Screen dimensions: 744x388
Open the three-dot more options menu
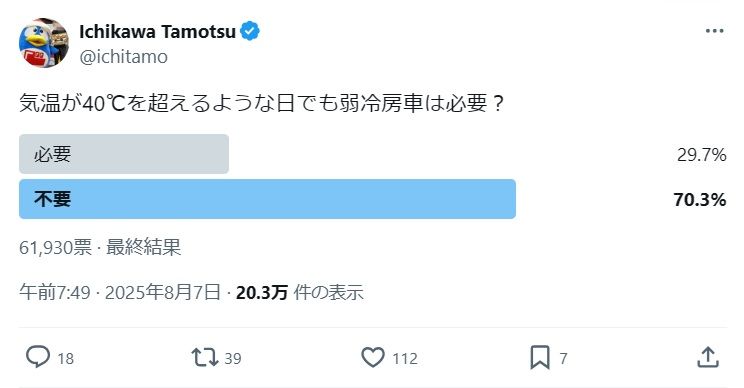coord(715,31)
